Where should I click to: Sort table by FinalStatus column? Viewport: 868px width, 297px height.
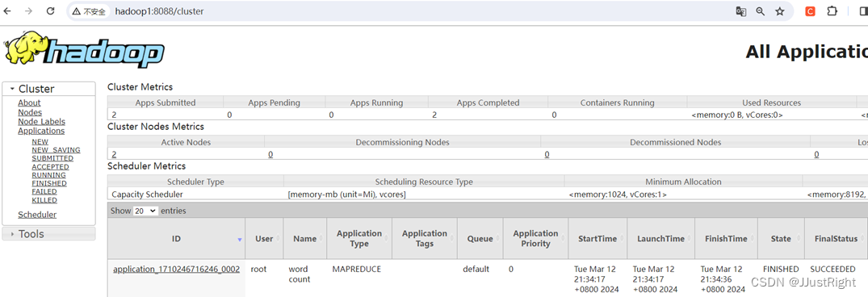836,238
